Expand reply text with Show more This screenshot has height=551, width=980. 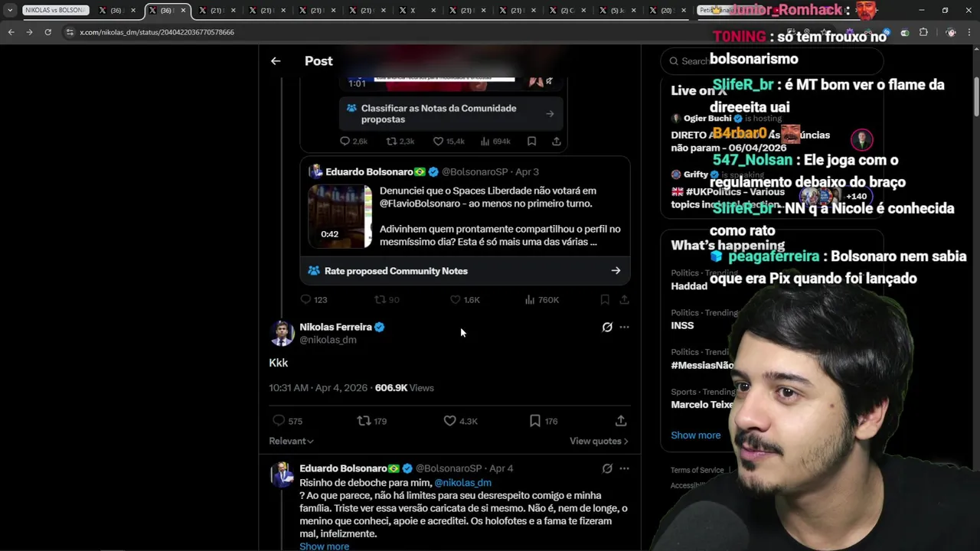324,546
